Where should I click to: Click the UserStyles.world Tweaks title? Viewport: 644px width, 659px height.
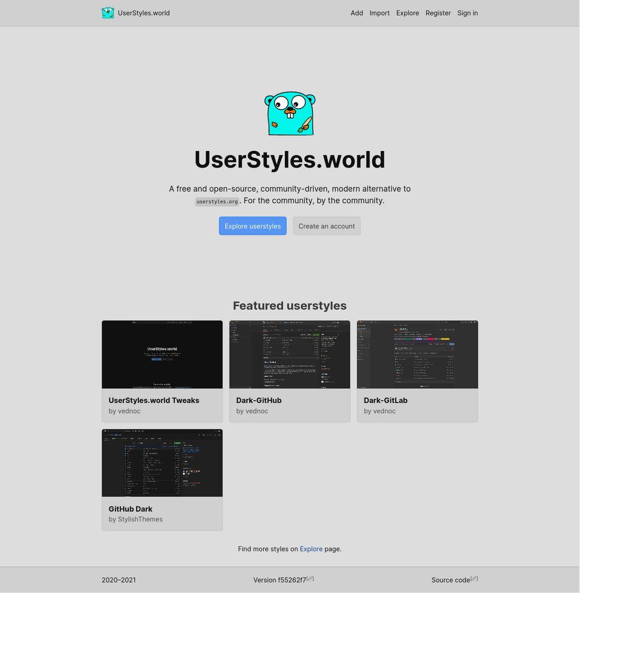[154, 400]
